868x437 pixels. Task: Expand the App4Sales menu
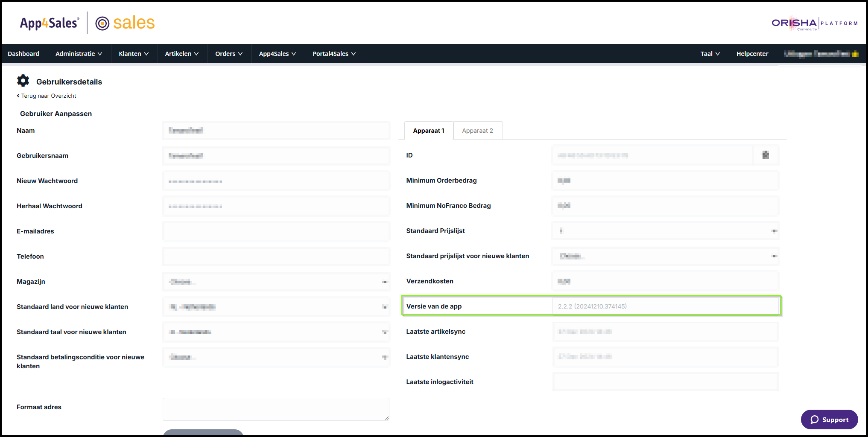tap(278, 54)
